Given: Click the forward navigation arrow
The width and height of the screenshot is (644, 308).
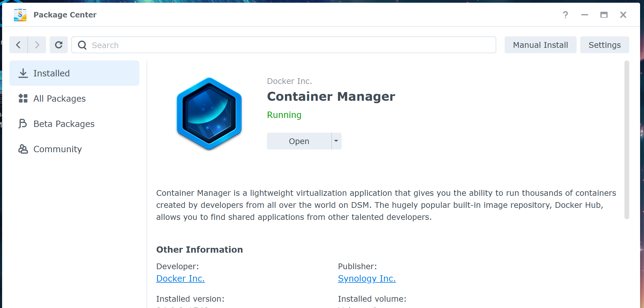Looking at the screenshot, I should coord(37,45).
